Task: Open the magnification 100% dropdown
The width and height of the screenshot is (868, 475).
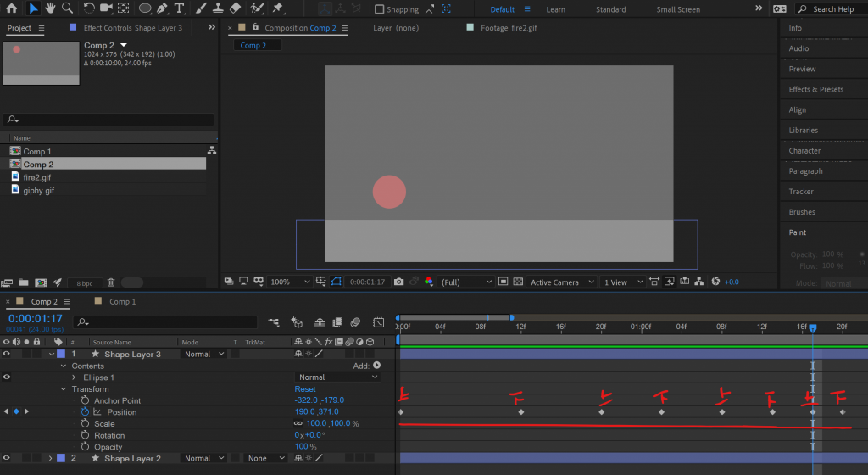Action: tap(290, 282)
